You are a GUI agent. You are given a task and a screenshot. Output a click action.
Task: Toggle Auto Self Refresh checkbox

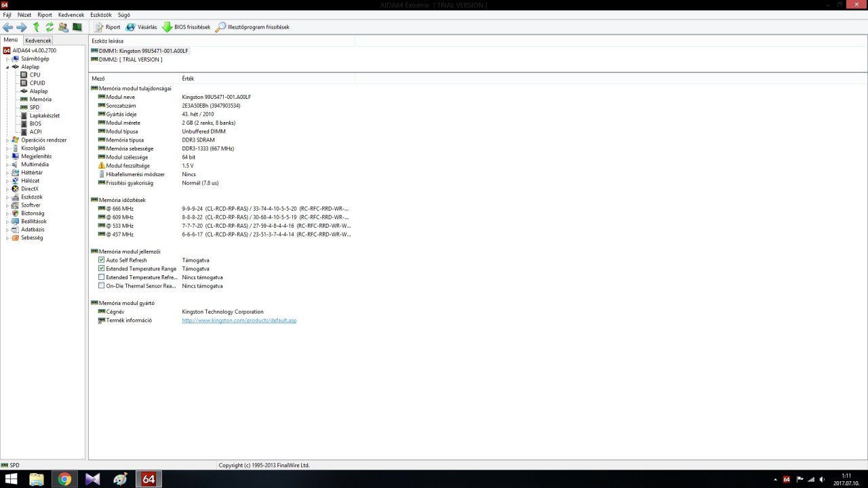pos(102,260)
